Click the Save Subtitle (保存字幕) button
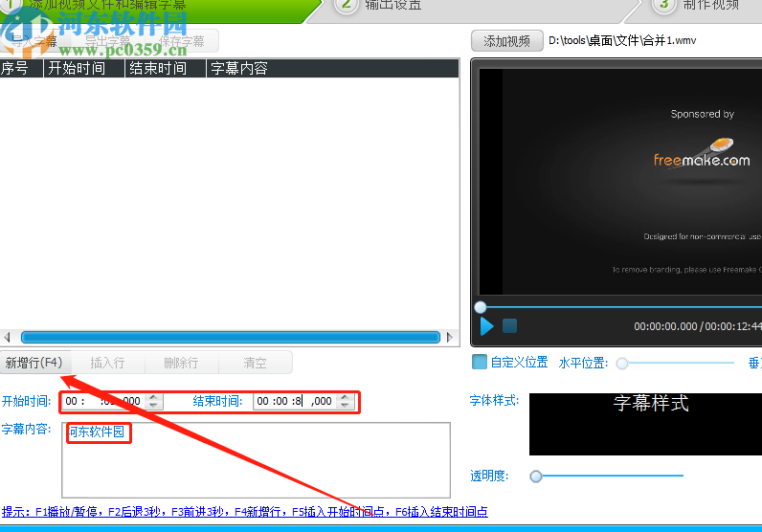This screenshot has width=762, height=532. (x=182, y=41)
